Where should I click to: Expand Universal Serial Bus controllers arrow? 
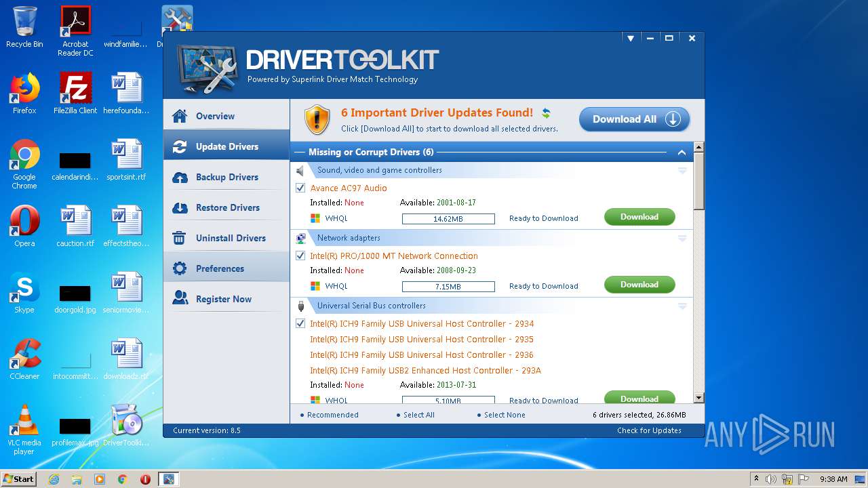682,306
